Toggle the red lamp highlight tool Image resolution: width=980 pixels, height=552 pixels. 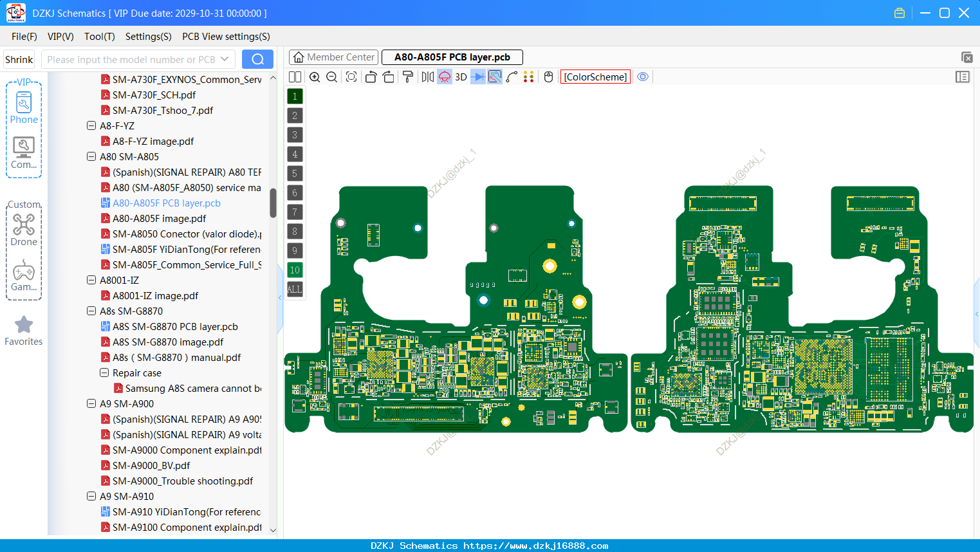[x=445, y=77]
